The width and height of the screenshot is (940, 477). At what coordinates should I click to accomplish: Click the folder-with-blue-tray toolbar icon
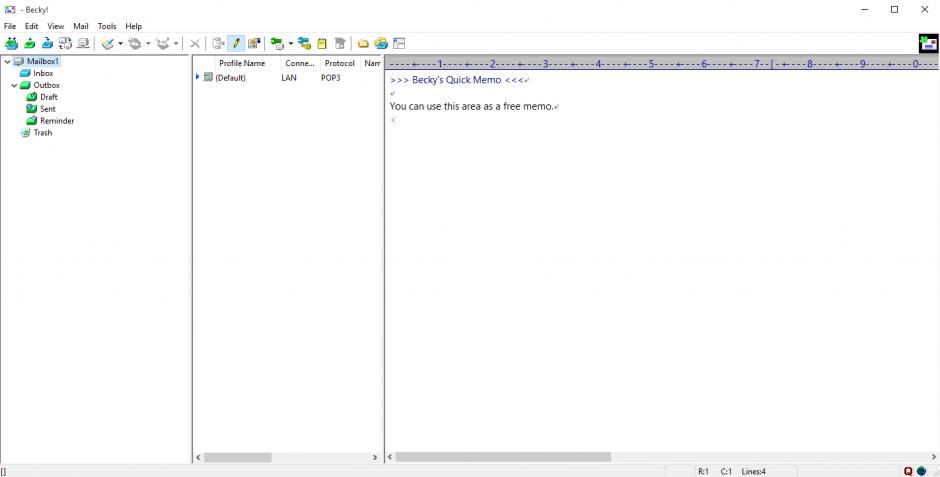381,43
